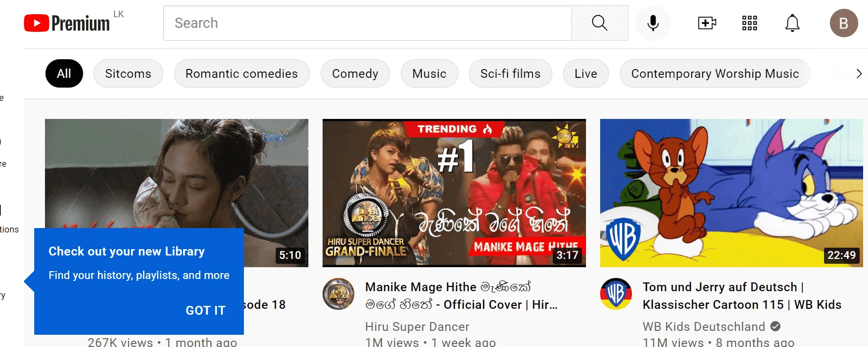Select the All filter chip
Screen dimensions: 868x347
point(64,73)
